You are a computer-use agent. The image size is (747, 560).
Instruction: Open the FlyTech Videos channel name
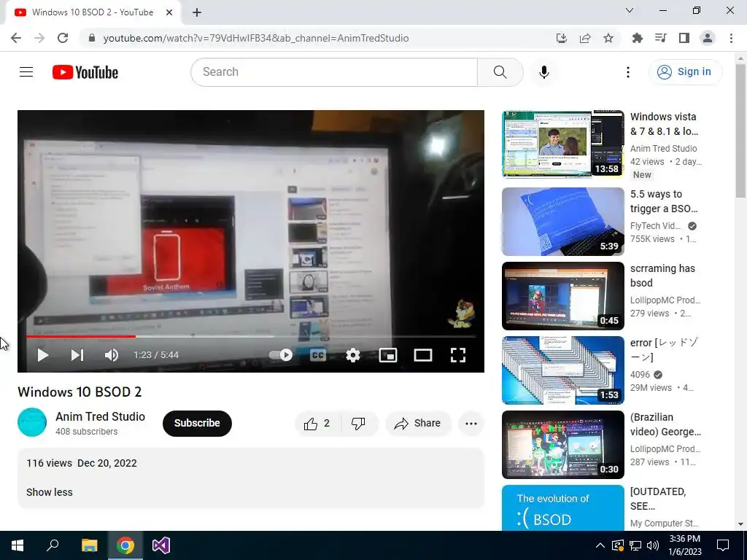tap(656, 226)
